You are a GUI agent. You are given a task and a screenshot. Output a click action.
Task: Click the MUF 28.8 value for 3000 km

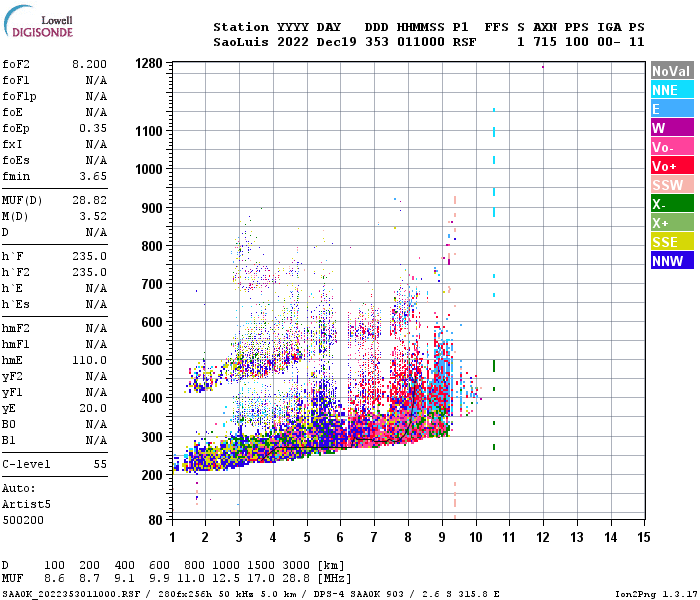[x=296, y=579]
